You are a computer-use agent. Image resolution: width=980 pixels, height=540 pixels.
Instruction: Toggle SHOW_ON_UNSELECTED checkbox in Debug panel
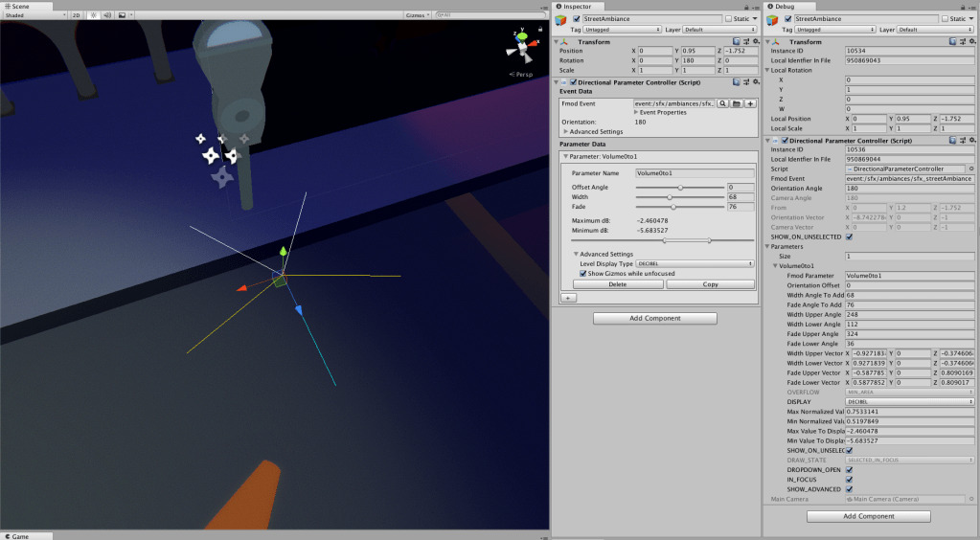[849, 236]
